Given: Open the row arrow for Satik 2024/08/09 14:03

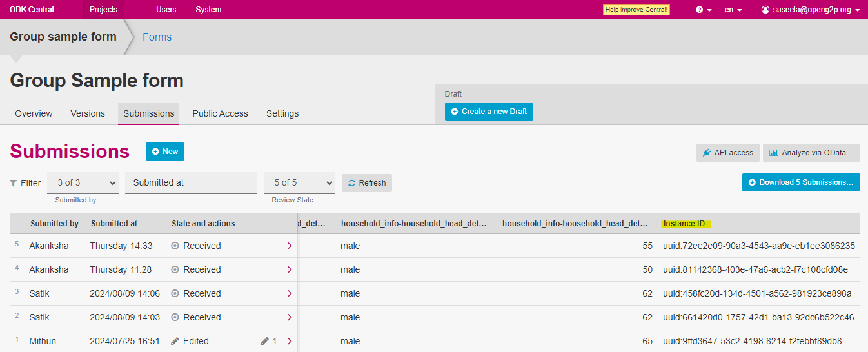Looking at the screenshot, I should coord(289,317).
